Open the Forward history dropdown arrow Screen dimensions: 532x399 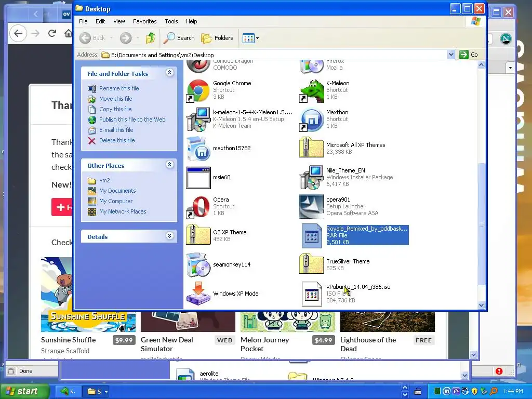(x=138, y=38)
